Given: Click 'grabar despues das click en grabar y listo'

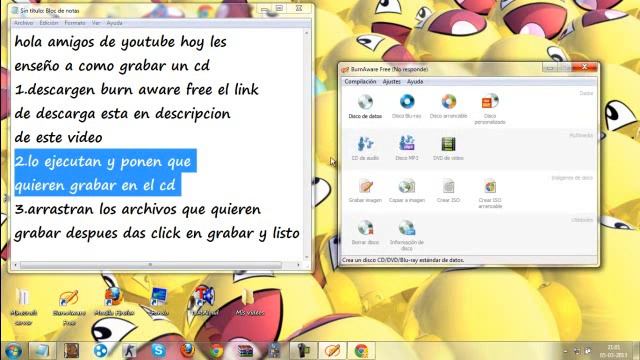Looking at the screenshot, I should (157, 233).
